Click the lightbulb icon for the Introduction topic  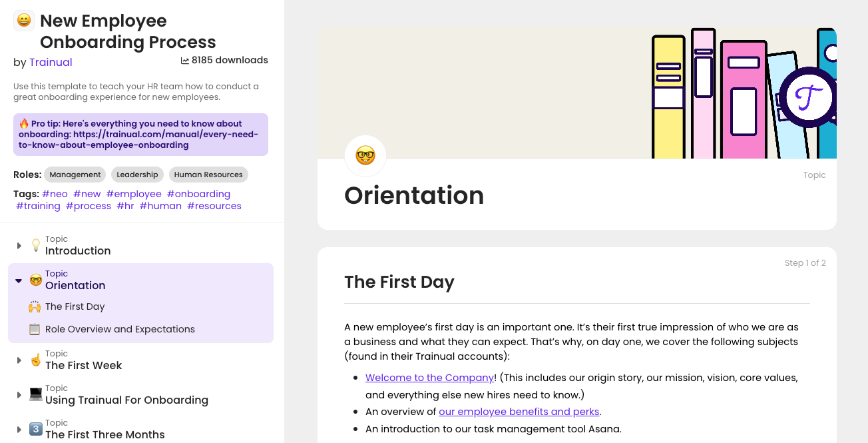click(x=35, y=245)
